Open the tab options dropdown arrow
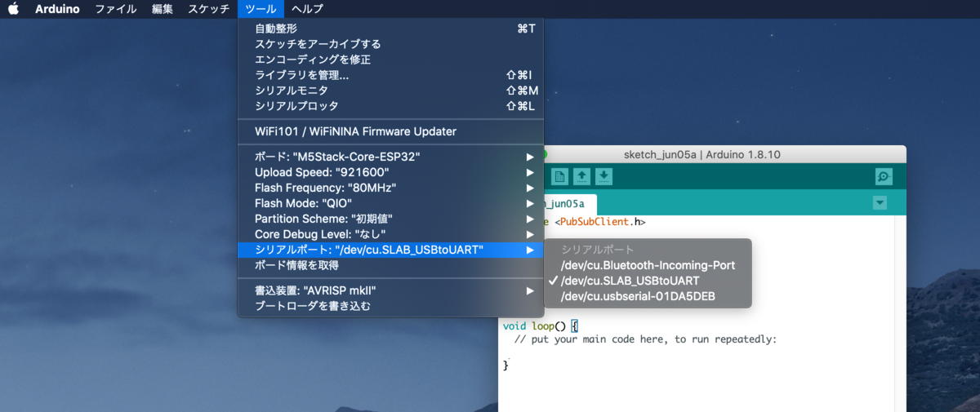Screen dimensions: 980x412 pos(880,203)
